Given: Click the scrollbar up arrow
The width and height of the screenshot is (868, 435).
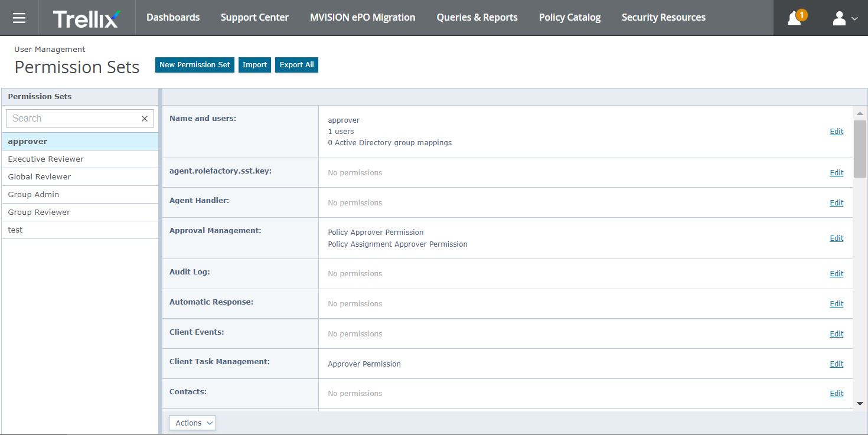Looking at the screenshot, I should (x=860, y=113).
